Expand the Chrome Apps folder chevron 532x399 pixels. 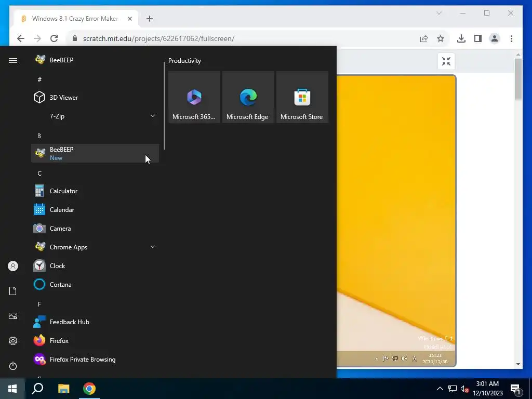point(153,247)
